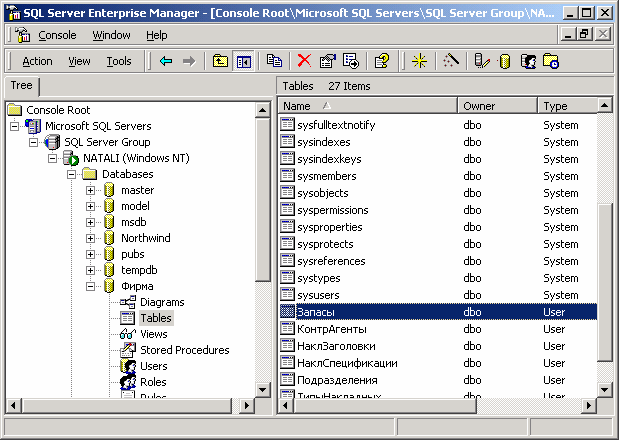The width and height of the screenshot is (619, 440).
Task: Click the Back arrow toolbar icon
Action: [166, 61]
